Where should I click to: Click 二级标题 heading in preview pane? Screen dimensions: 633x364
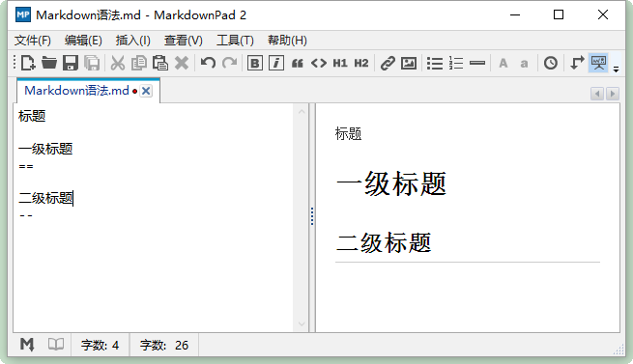tap(384, 243)
